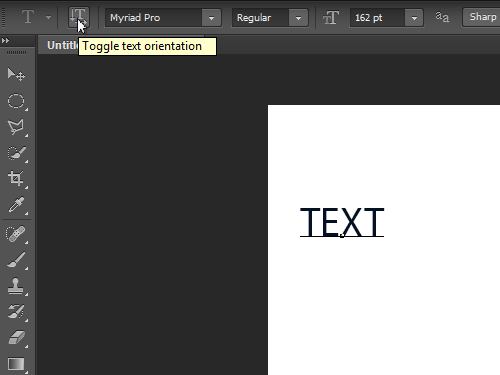
Task: Click the Myriad Pro font name field
Action: point(154,18)
